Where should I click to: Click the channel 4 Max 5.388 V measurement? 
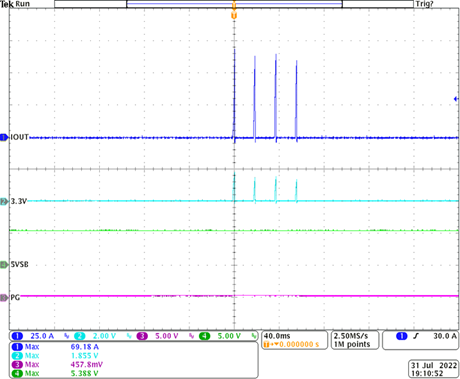click(x=55, y=373)
